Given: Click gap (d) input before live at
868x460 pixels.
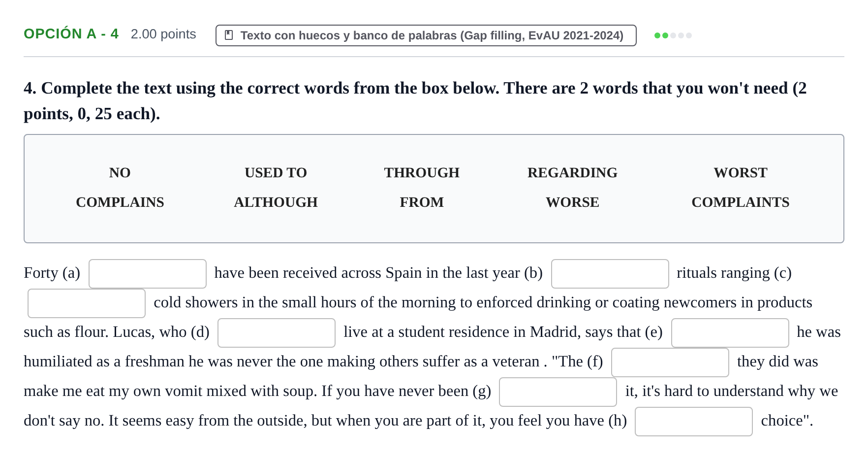Looking at the screenshot, I should click(x=277, y=333).
